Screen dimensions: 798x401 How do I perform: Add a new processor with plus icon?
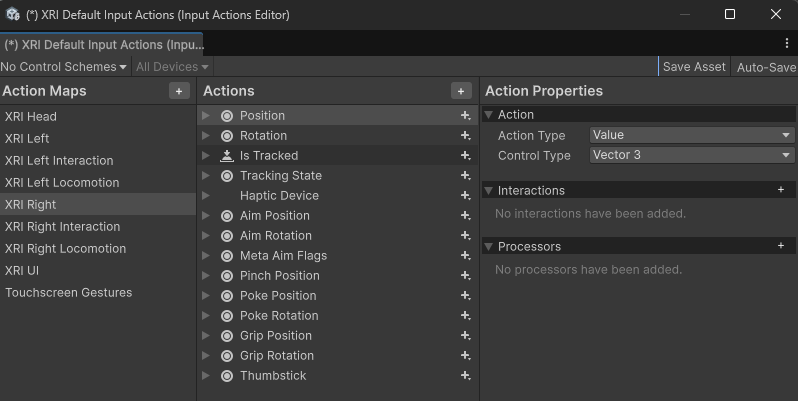[x=781, y=246]
